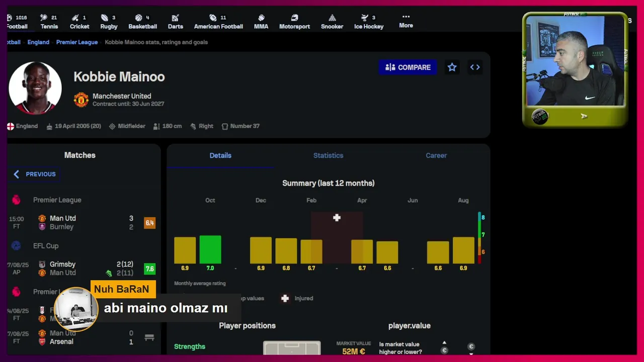Open the embed code icon
The width and height of the screenshot is (644, 362).
pos(475,67)
